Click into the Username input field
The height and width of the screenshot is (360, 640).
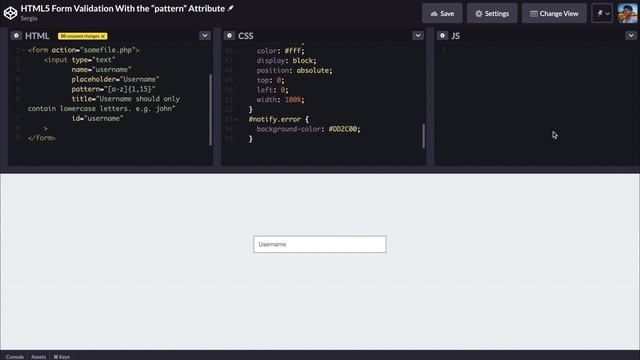click(x=320, y=244)
